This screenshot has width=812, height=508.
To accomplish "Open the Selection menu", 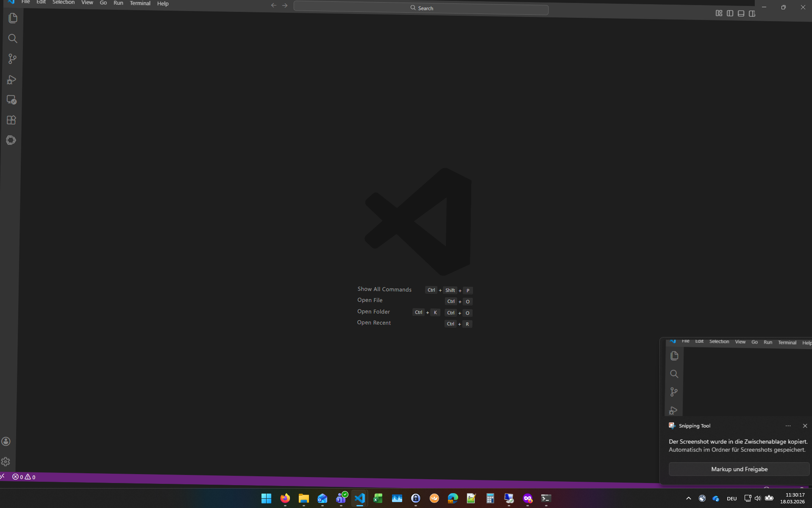I will [x=64, y=3].
